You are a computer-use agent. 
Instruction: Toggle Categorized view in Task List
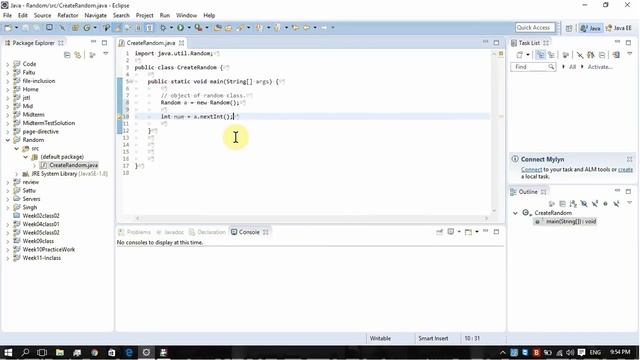(x=540, y=55)
